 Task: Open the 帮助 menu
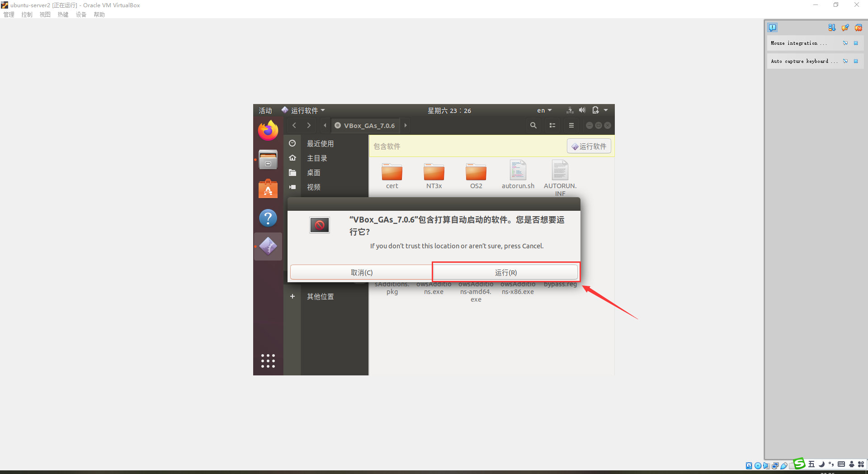[99, 14]
